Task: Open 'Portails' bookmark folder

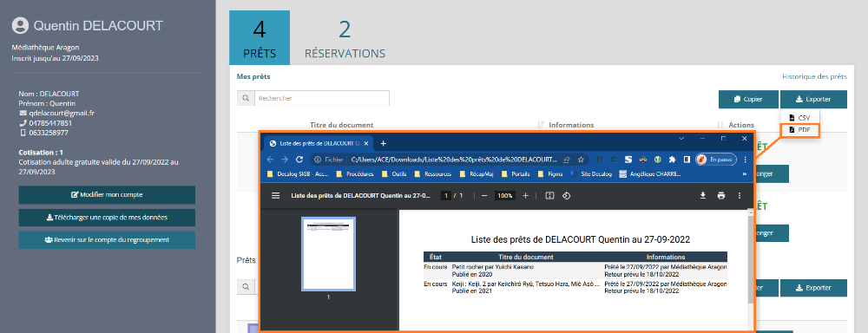Action: click(x=516, y=173)
